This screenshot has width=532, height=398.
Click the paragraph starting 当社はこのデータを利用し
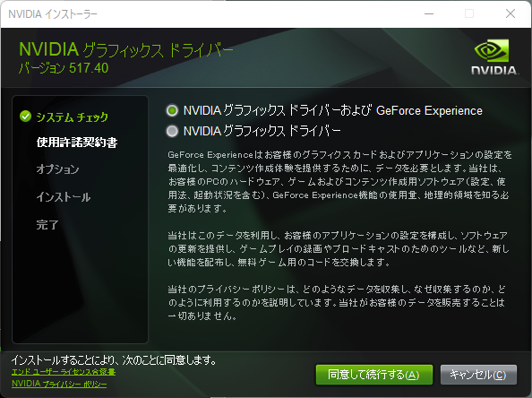coord(339,249)
